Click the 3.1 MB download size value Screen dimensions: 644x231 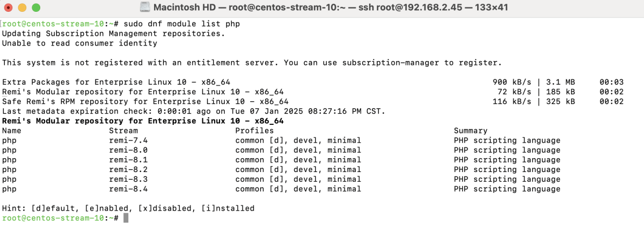[561, 82]
